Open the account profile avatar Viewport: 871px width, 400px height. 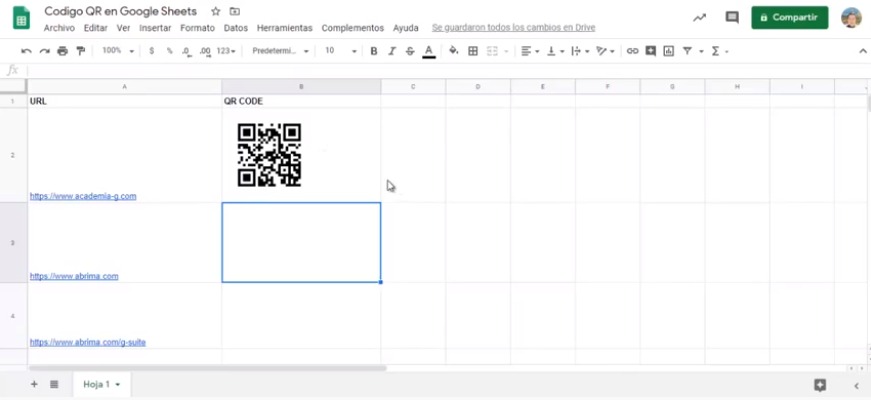tap(851, 17)
